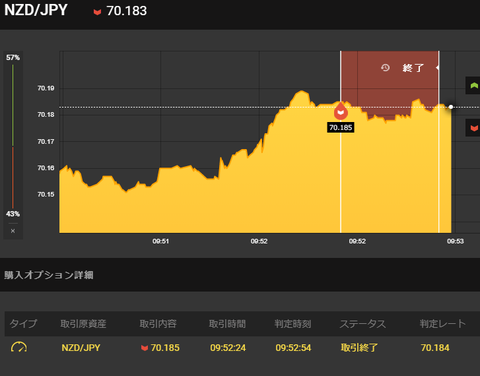The height and width of the screenshot is (376, 480).
Task: Click the NZD/JPY title at top
Action: [36, 10]
